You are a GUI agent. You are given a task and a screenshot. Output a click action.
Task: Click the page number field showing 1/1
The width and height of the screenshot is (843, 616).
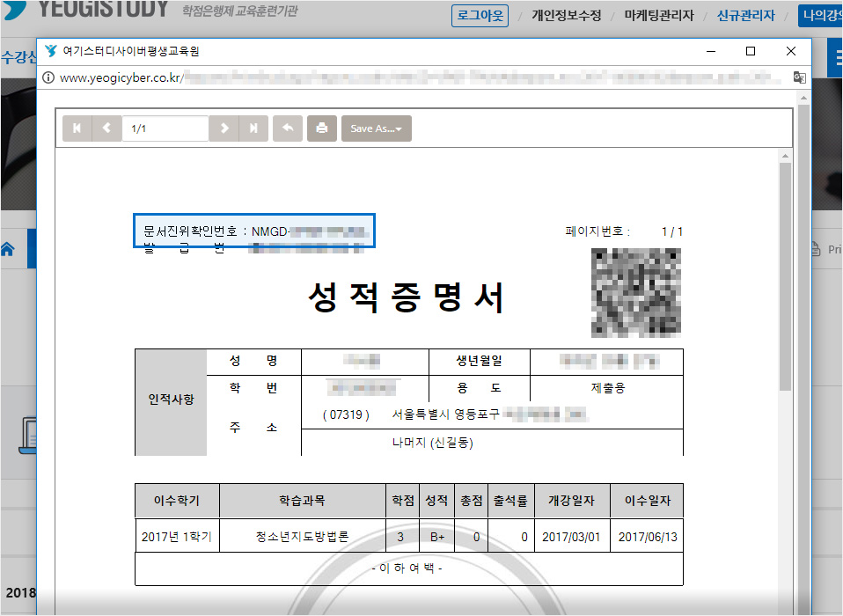click(x=165, y=128)
